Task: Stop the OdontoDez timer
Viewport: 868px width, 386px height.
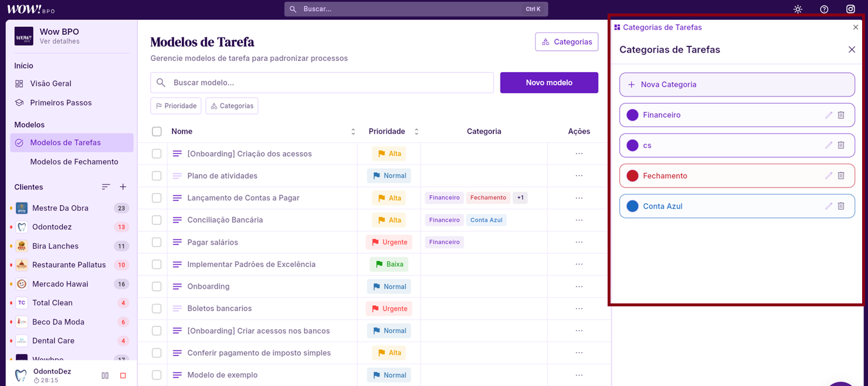Action: click(x=123, y=375)
